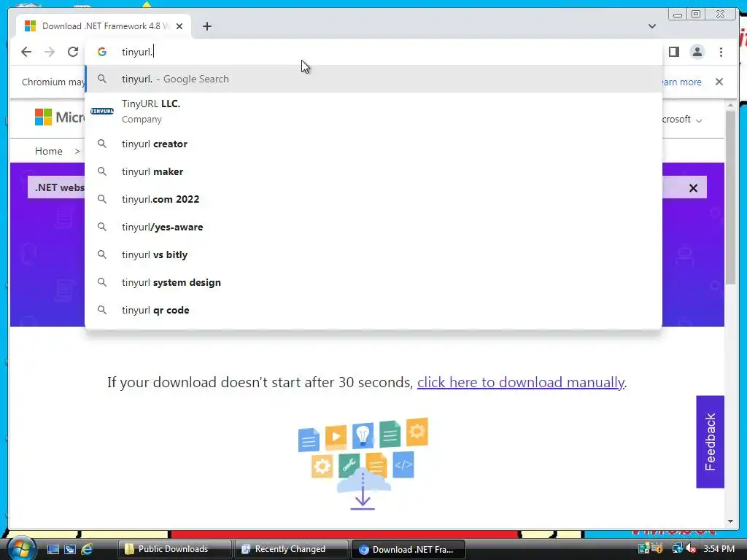Image resolution: width=747 pixels, height=560 pixels.
Task: Click the browser forward arrow
Action: click(50, 52)
